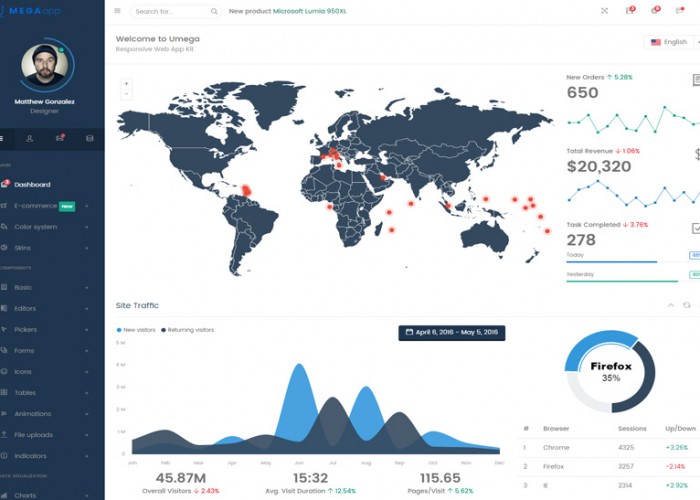The width and height of the screenshot is (700, 500).
Task: Expand the Skins submenu arrow
Action: pyautogui.click(x=87, y=248)
